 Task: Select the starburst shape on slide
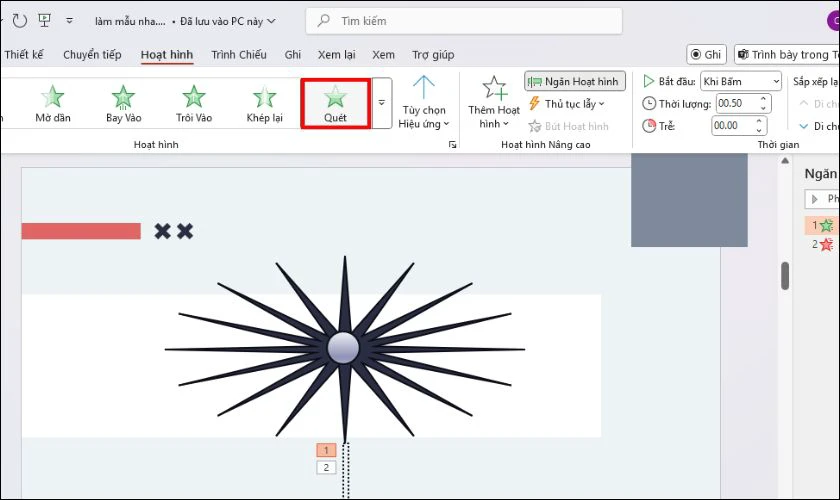point(344,348)
